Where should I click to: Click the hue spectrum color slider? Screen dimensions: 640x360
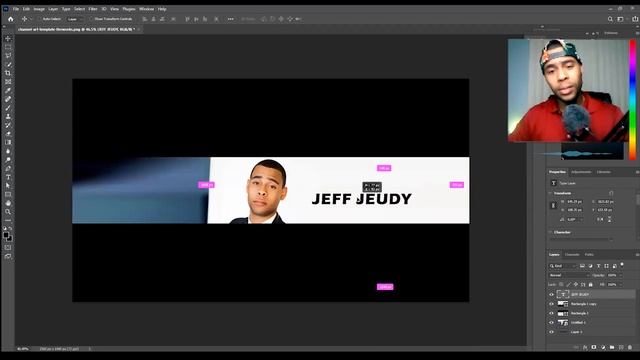click(x=632, y=99)
